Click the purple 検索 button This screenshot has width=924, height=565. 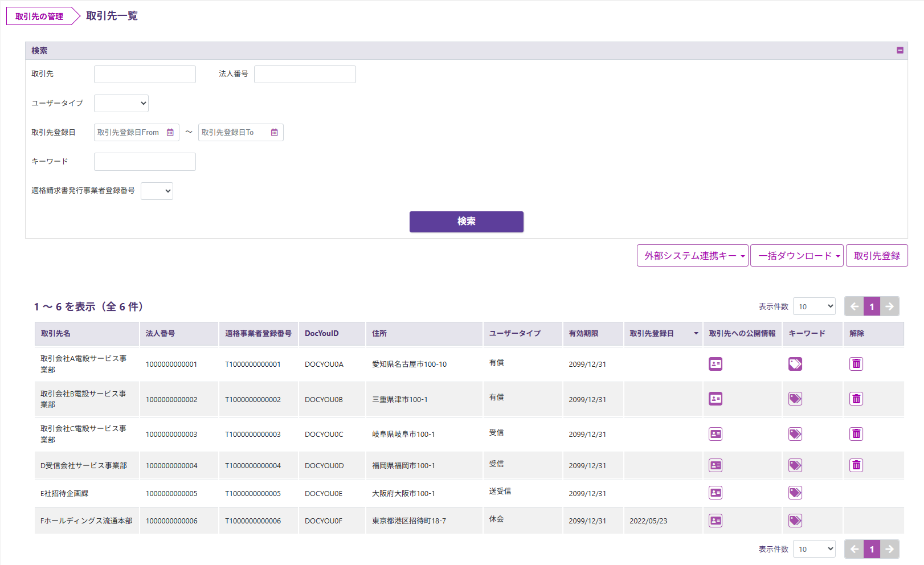(x=467, y=222)
